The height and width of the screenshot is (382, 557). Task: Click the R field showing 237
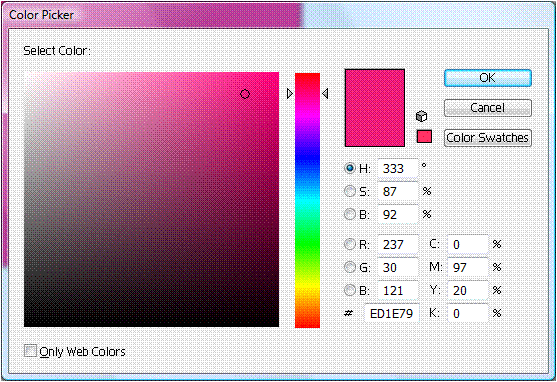click(x=398, y=244)
